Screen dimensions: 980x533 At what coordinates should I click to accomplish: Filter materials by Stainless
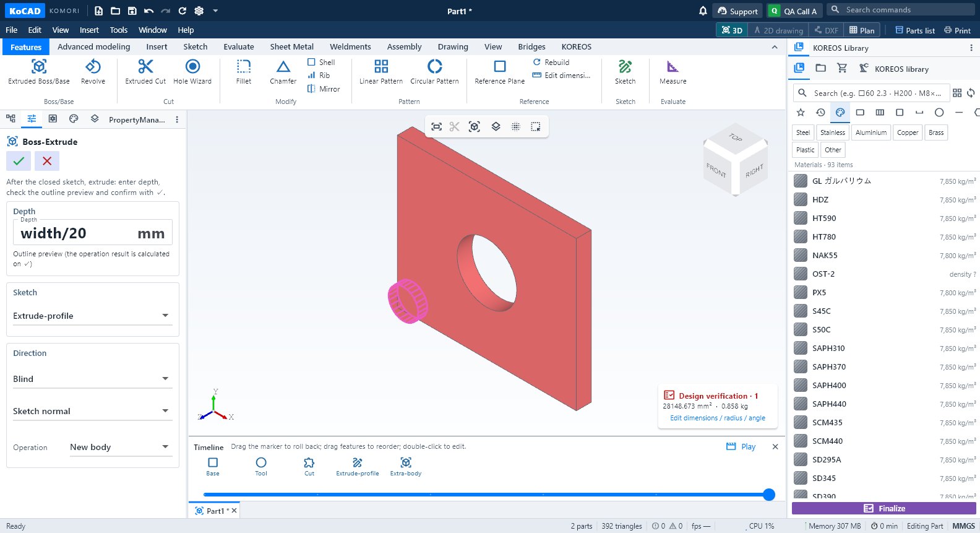tap(833, 132)
